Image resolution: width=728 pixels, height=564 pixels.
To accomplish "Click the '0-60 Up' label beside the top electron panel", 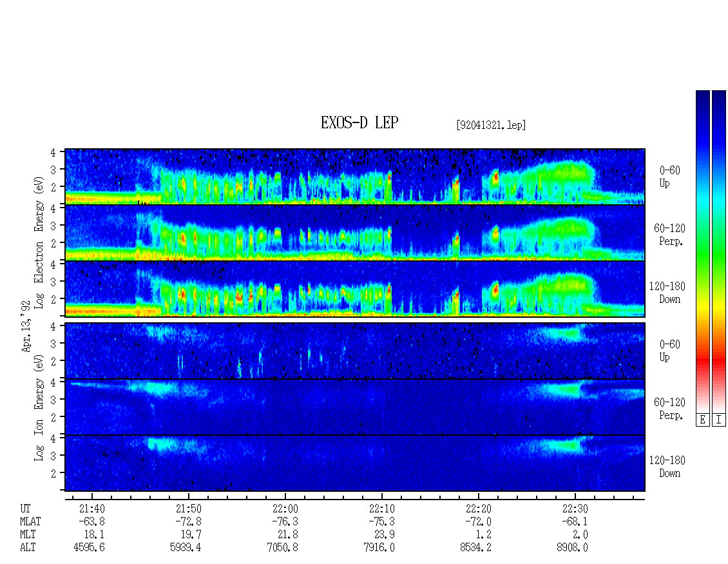I will [x=669, y=177].
